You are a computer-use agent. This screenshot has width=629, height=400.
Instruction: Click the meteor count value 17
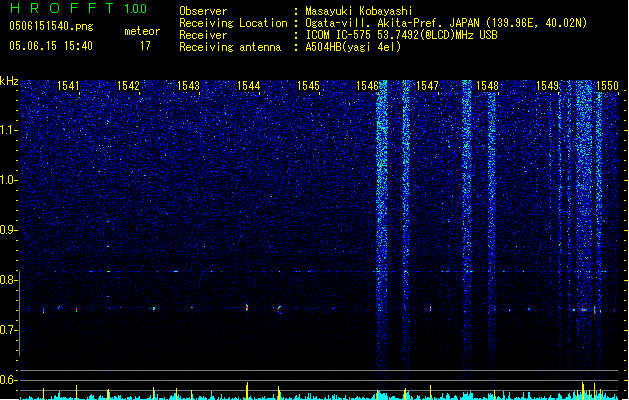tap(145, 46)
